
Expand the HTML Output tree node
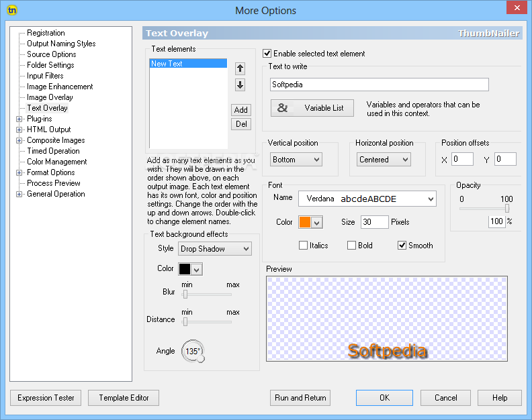[x=19, y=130]
